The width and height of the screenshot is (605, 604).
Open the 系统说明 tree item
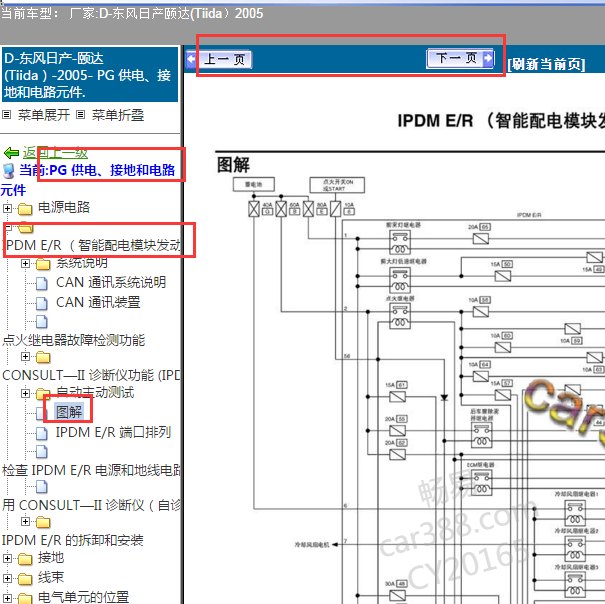pyautogui.click(x=82, y=263)
